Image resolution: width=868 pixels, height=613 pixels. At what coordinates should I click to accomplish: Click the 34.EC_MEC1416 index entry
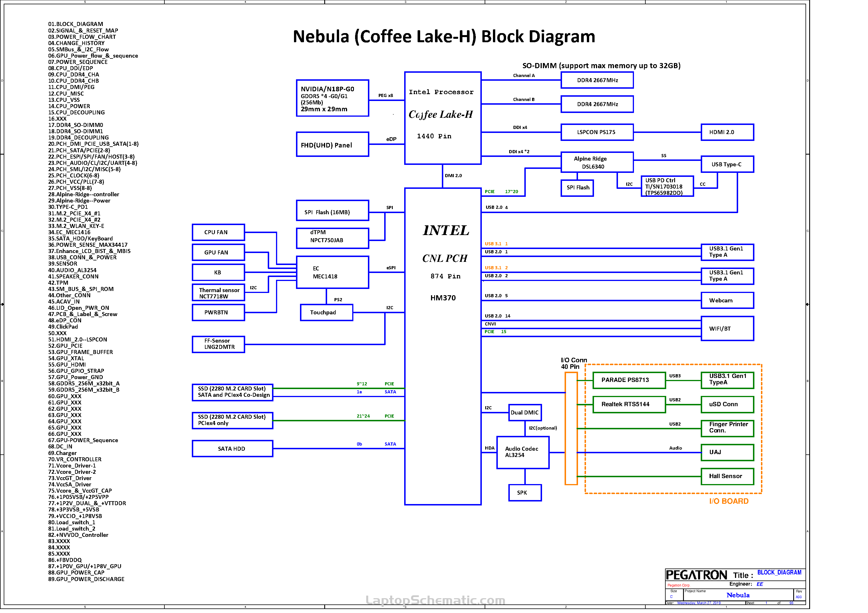[x=69, y=233]
